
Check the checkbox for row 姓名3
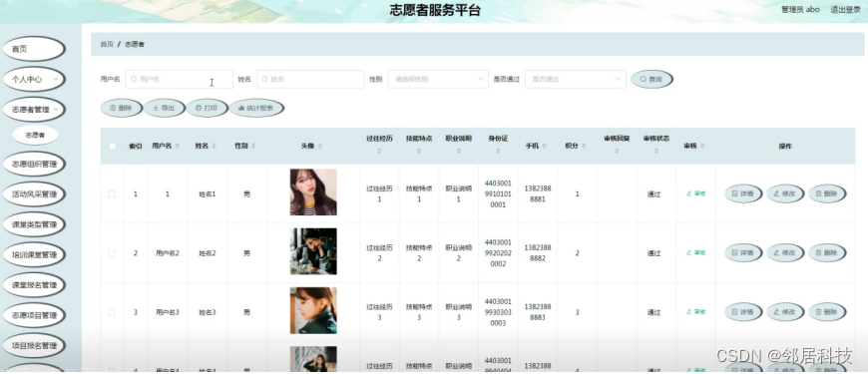[x=112, y=312]
